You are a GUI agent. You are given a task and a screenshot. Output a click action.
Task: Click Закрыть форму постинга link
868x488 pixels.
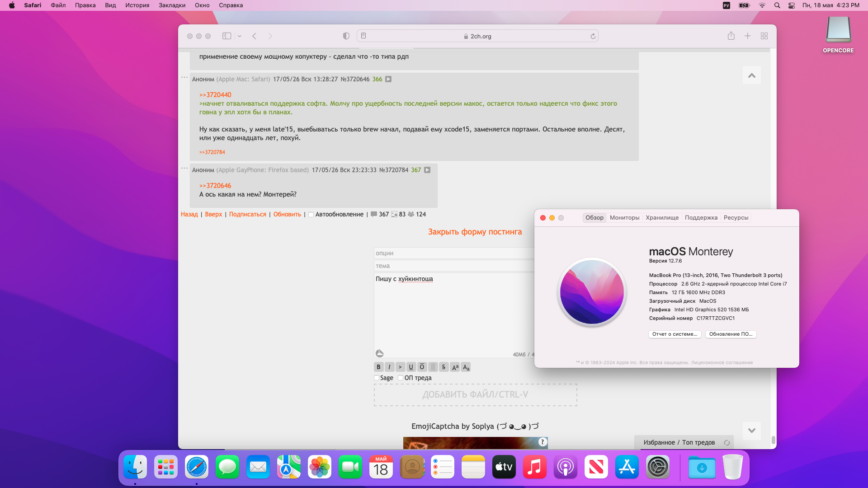click(475, 232)
